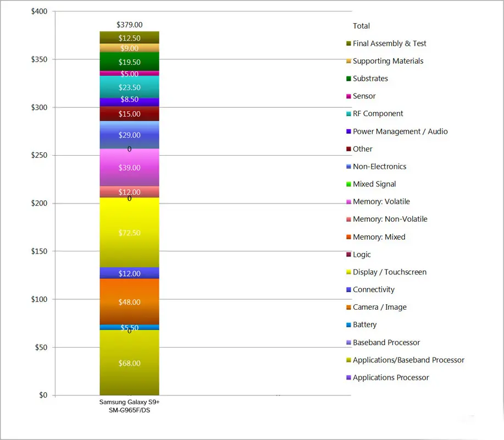Click the Final Assembly & Test legend swatch

[348, 43]
